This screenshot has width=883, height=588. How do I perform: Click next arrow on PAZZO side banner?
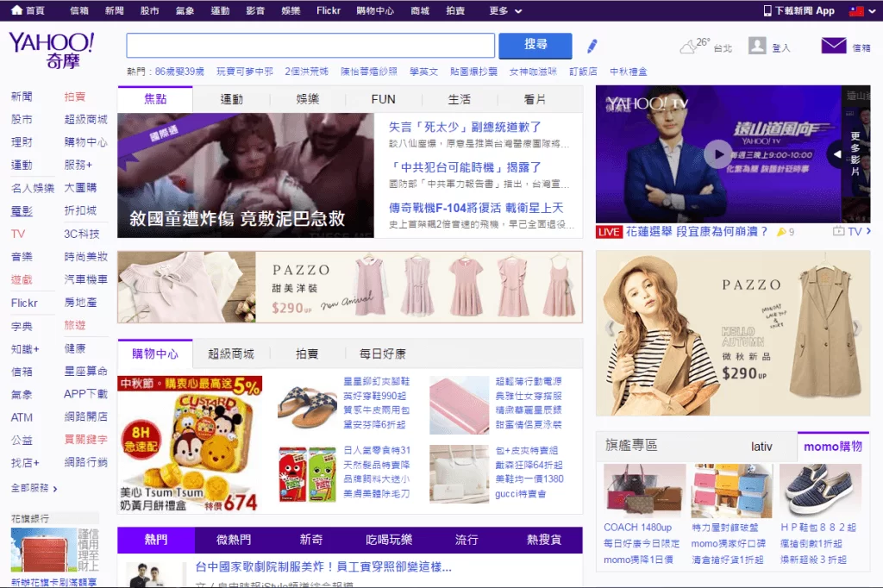[x=856, y=328]
